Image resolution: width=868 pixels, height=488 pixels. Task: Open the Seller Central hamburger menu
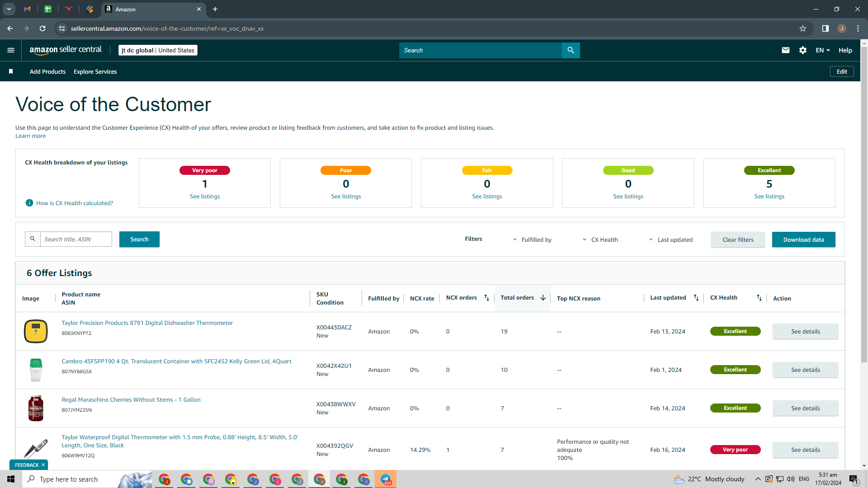(x=11, y=50)
